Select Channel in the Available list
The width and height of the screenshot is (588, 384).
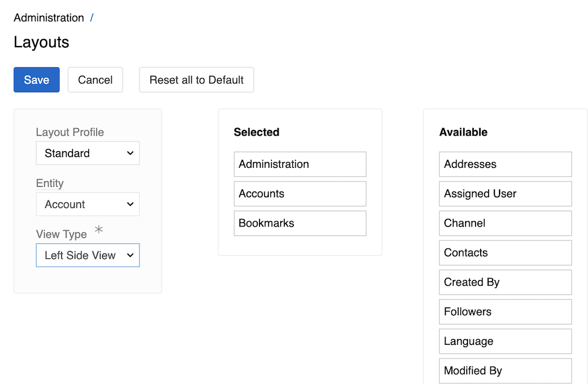(505, 224)
